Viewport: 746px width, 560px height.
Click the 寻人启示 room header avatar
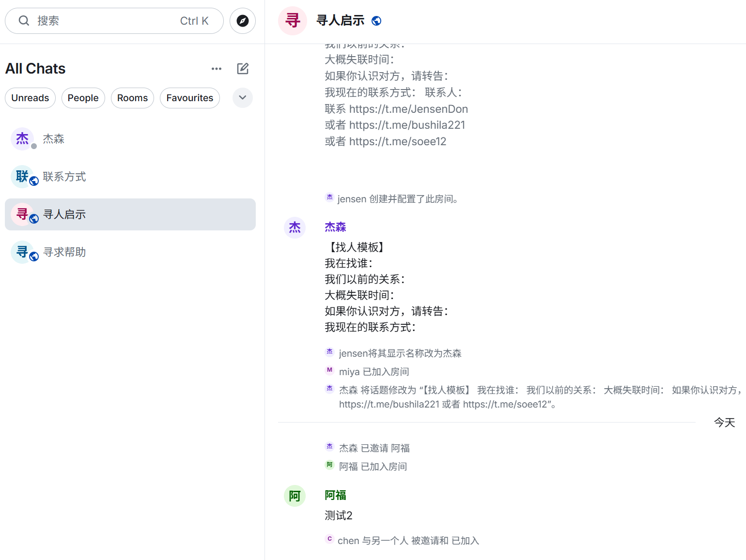pyautogui.click(x=293, y=21)
